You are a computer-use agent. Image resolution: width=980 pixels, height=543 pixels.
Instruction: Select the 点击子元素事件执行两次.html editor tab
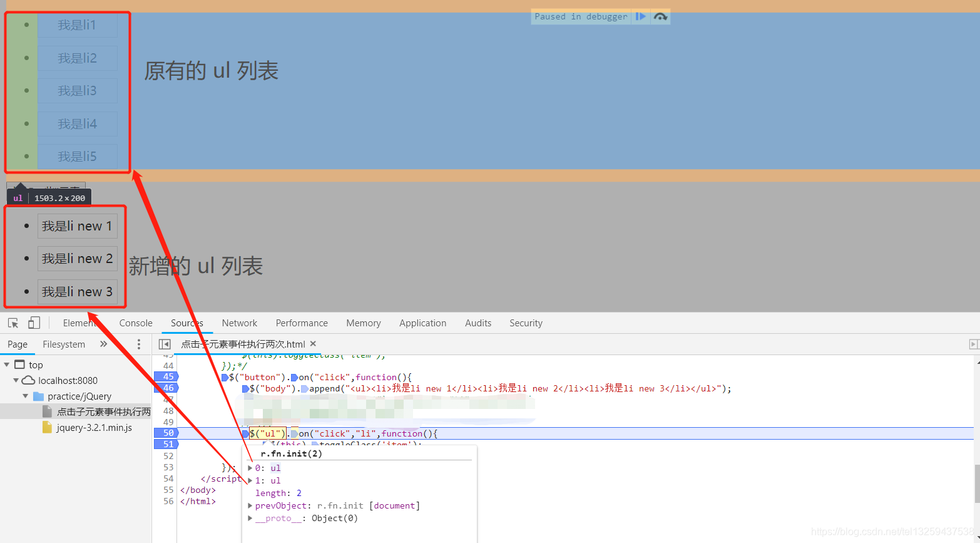coord(243,344)
